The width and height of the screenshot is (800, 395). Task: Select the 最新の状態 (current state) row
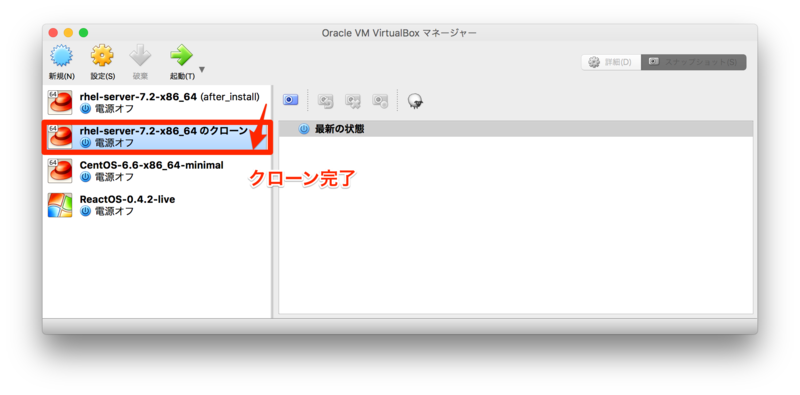coord(516,129)
